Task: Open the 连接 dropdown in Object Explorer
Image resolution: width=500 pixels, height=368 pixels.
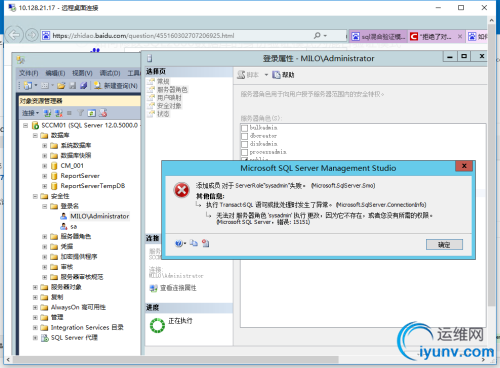Action: tap(30, 113)
